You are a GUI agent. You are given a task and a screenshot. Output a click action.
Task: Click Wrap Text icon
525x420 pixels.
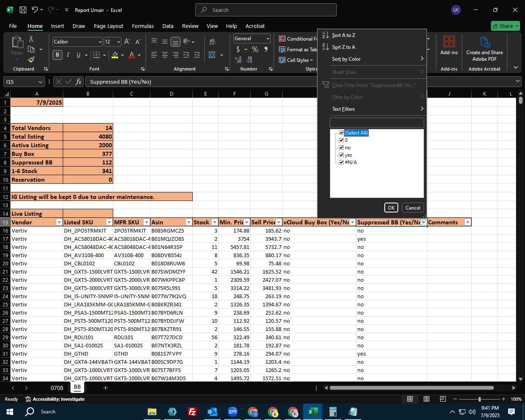[212, 41]
